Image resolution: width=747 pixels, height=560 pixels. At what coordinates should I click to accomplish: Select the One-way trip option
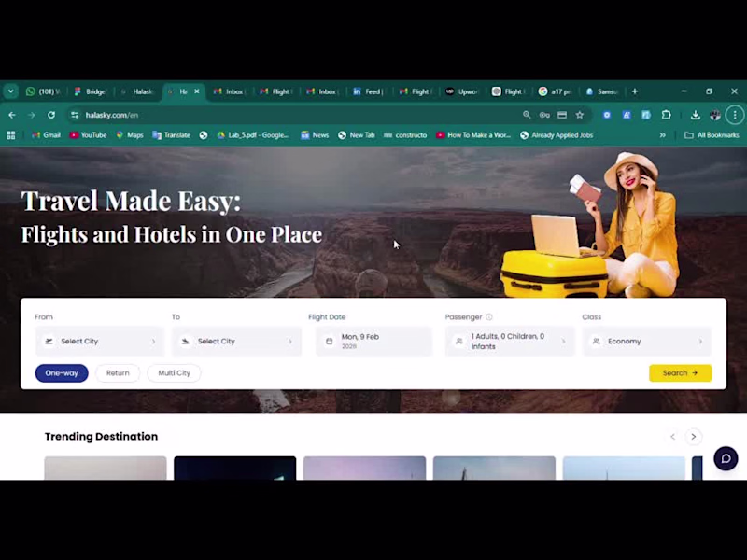point(62,372)
